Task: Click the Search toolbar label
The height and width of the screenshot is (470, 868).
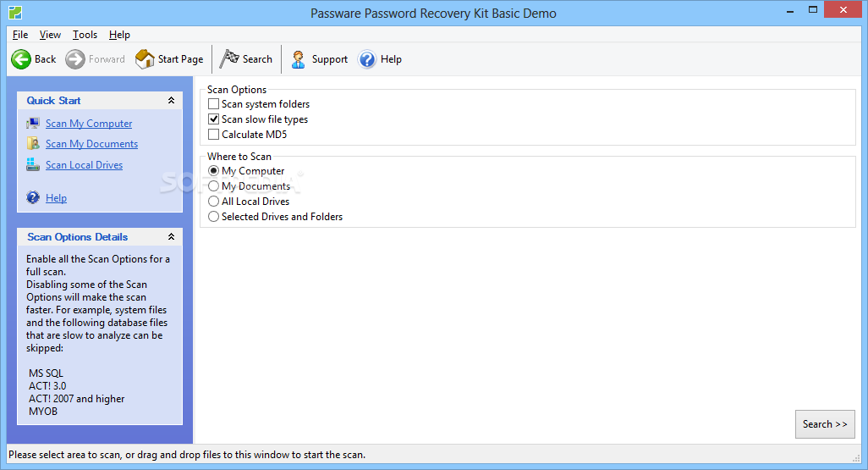Action: tap(257, 59)
